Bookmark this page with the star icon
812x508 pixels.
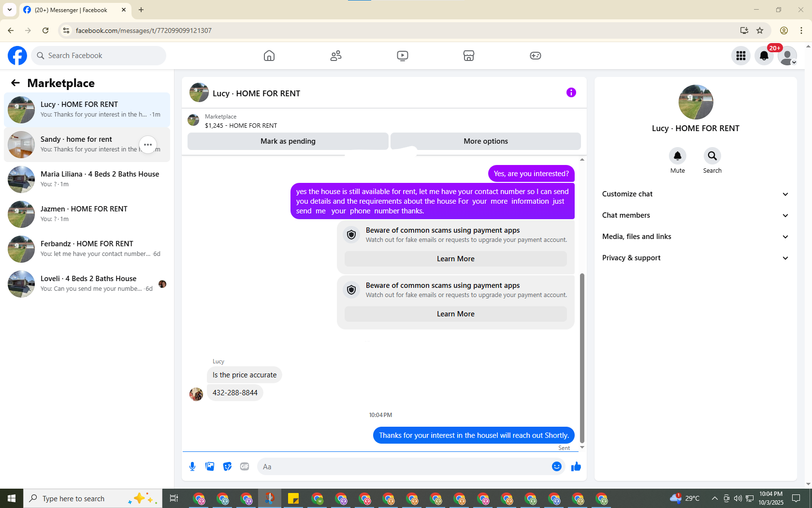pos(760,30)
